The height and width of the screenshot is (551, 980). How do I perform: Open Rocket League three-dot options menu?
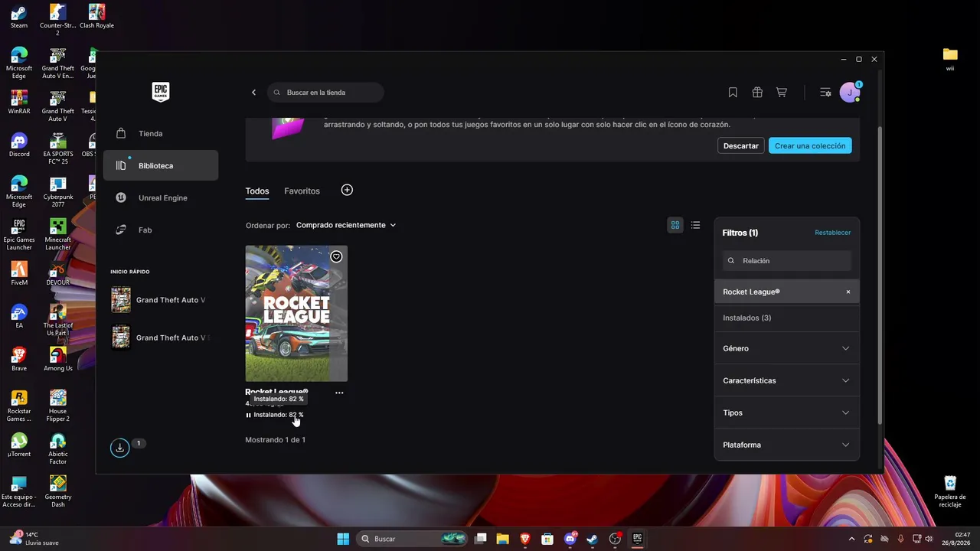click(339, 393)
